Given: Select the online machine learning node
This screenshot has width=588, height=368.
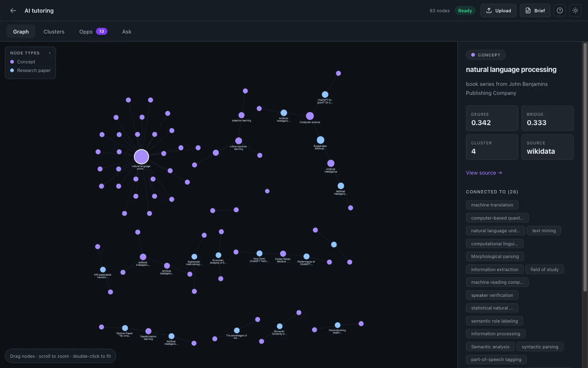Looking at the screenshot, I should [238, 141].
